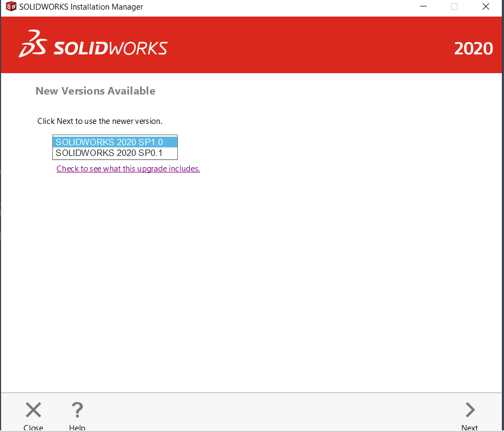Screen dimensions: 504x432
Task: Minimize the Installation Manager window
Action: (423, 6)
